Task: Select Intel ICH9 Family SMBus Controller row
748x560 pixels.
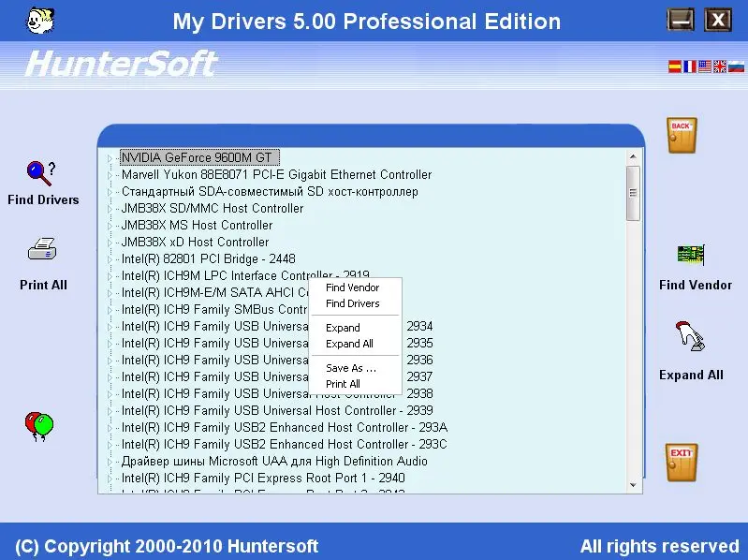Action: [x=214, y=310]
